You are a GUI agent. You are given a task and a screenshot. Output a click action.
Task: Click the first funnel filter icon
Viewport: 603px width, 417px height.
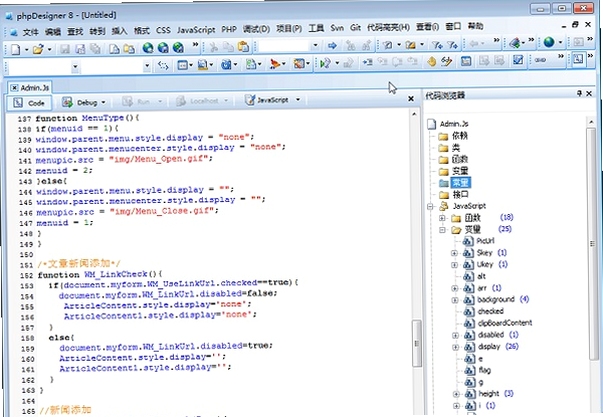(x=437, y=45)
